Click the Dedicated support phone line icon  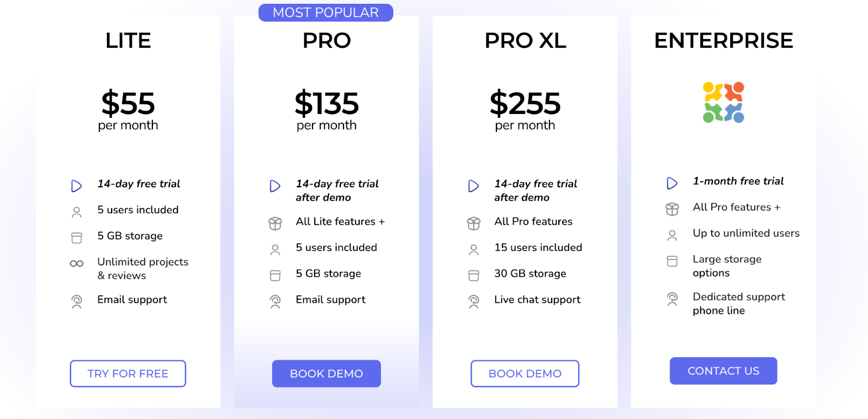pos(673,299)
